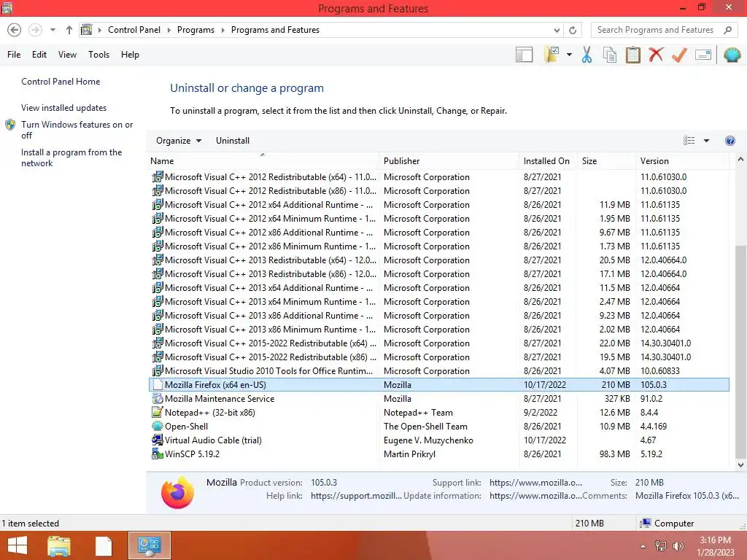Click the list scrollbar down arrow

740,465
